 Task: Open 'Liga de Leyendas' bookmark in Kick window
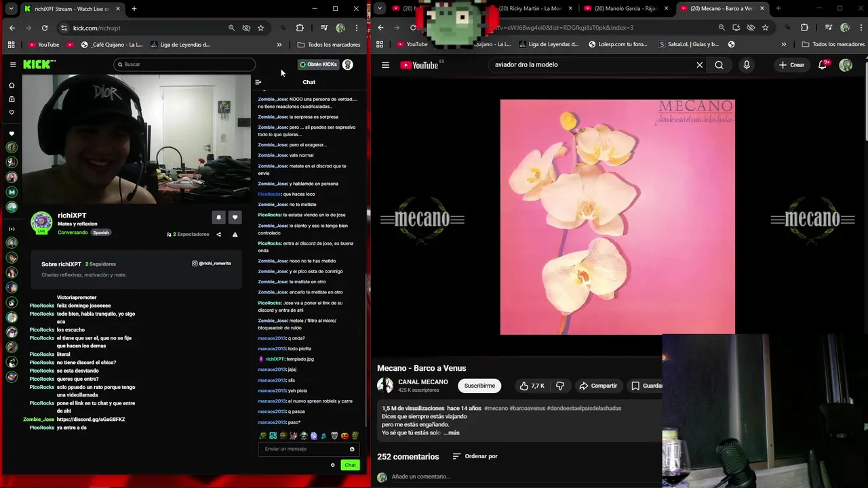pos(180,45)
